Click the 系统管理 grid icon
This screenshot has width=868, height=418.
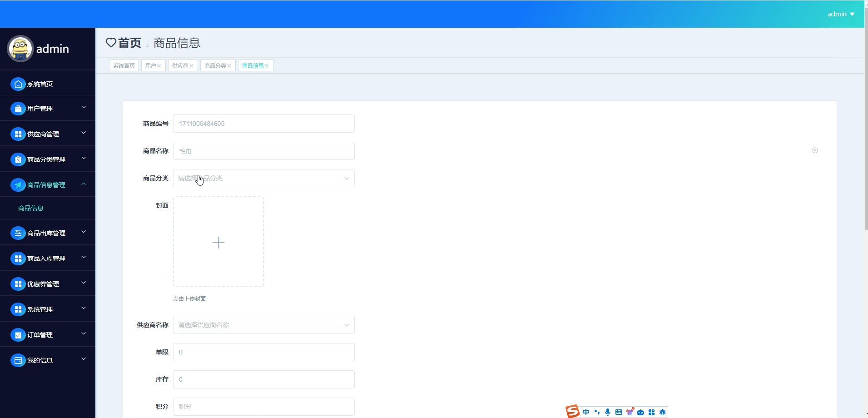coord(18,309)
